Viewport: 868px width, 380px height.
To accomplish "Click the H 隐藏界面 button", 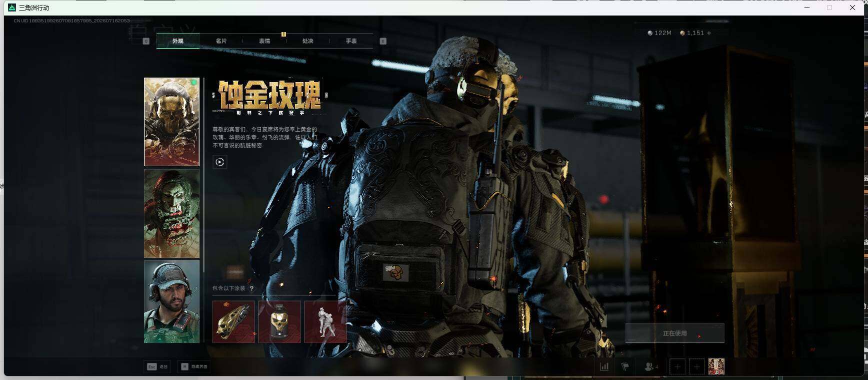I will pos(194,366).
